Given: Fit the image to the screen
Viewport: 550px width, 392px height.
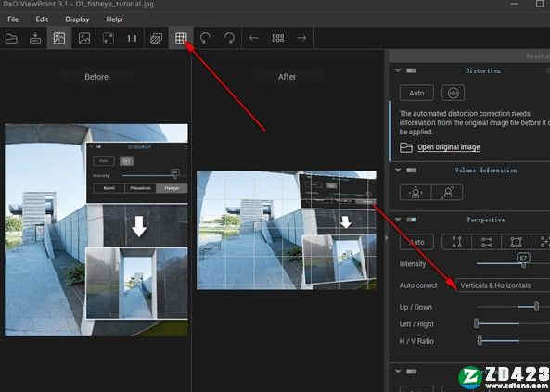Looking at the screenshot, I should click(108, 38).
